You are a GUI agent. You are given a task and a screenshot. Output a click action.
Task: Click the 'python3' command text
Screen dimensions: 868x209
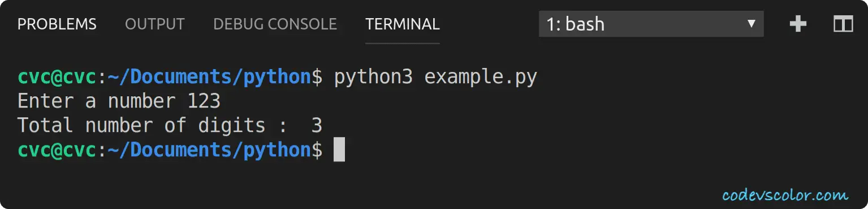point(373,78)
